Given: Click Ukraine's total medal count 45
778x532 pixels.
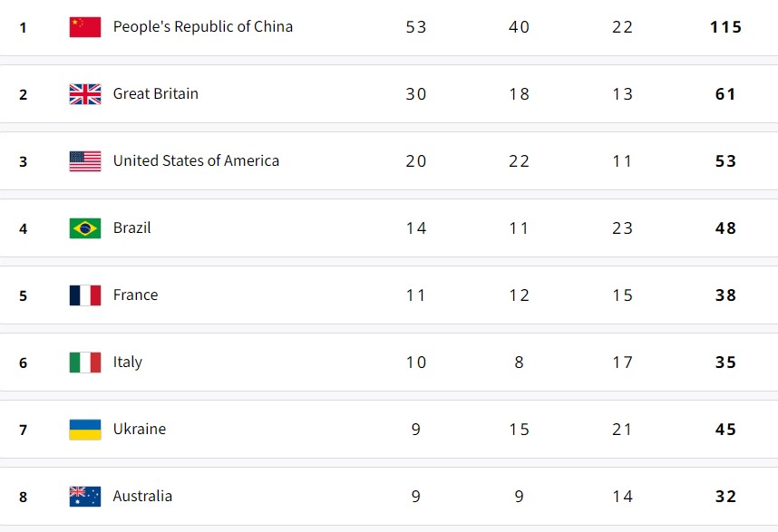Looking at the screenshot, I should click(x=725, y=430).
